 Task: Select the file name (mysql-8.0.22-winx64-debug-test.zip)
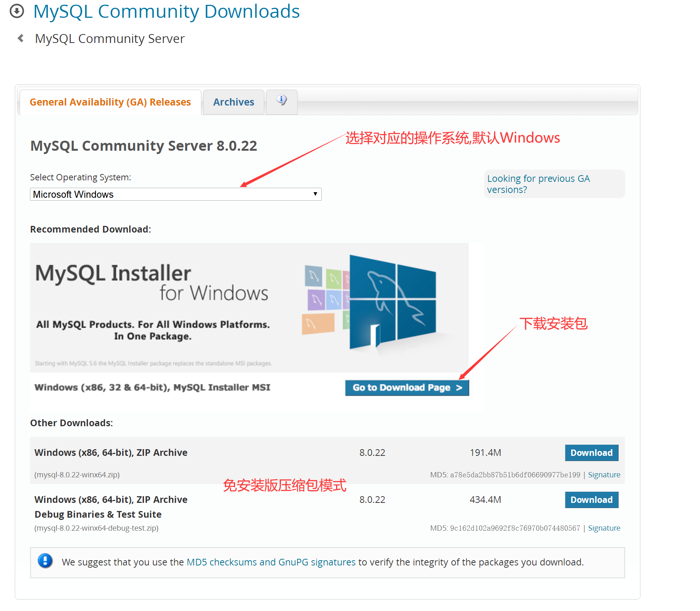coord(96,528)
